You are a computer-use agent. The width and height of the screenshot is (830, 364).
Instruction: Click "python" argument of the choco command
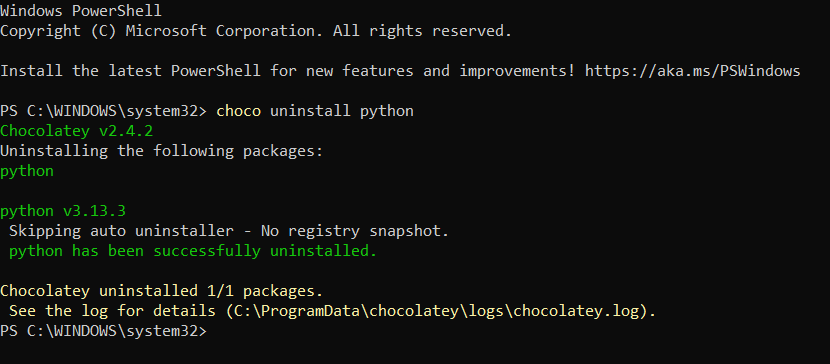pyautogui.click(x=386, y=111)
